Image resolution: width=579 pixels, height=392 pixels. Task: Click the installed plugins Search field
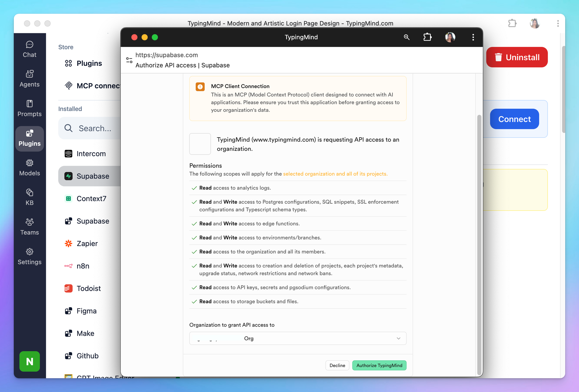tap(95, 128)
